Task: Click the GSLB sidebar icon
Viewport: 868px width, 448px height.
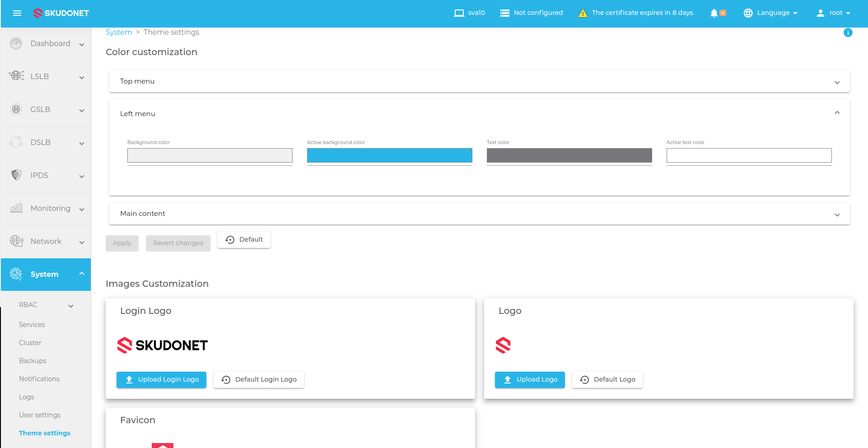Action: coord(16,109)
